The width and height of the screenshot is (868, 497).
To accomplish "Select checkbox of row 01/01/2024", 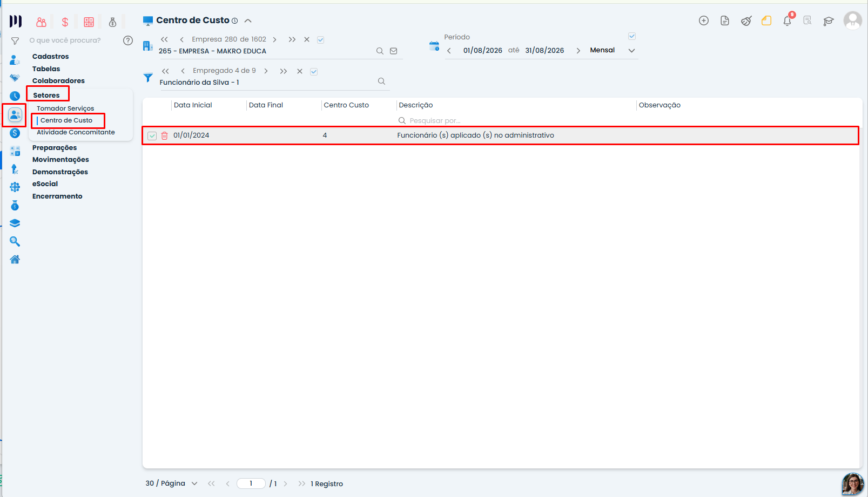I will [152, 136].
